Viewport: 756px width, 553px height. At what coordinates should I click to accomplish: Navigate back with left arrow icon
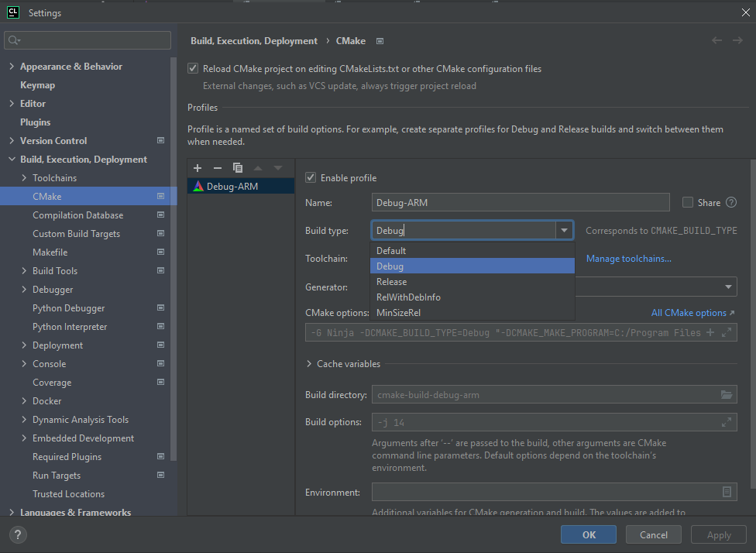pos(717,40)
